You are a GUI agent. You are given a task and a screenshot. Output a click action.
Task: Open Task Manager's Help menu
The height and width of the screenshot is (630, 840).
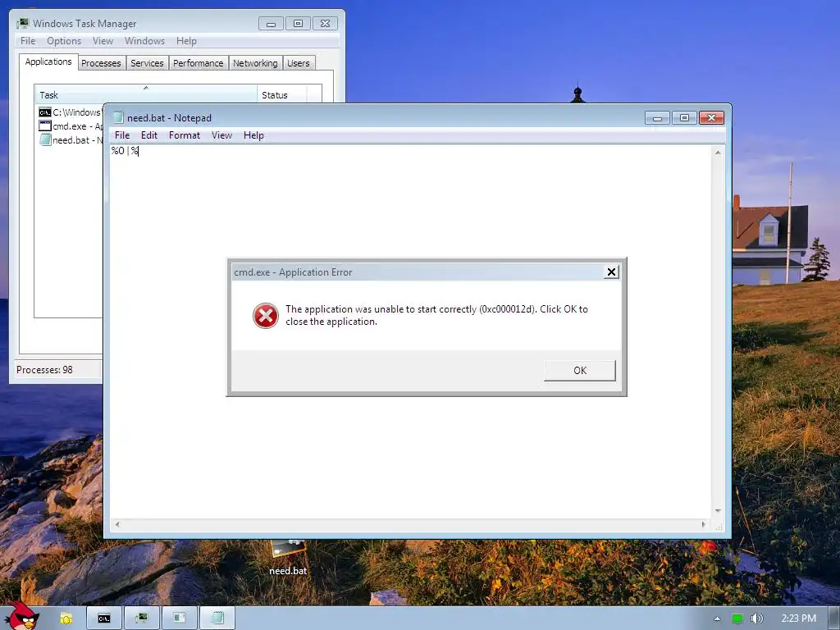(x=186, y=41)
